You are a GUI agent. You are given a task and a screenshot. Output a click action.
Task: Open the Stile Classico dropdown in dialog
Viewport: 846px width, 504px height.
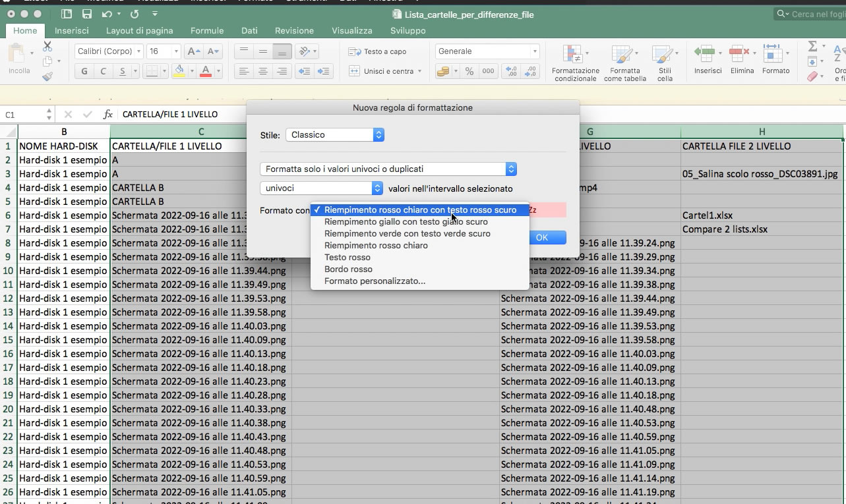pos(335,134)
